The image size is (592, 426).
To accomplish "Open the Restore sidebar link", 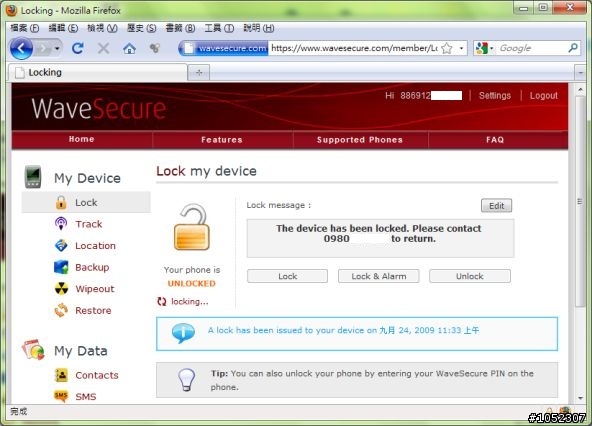I will coord(93,310).
